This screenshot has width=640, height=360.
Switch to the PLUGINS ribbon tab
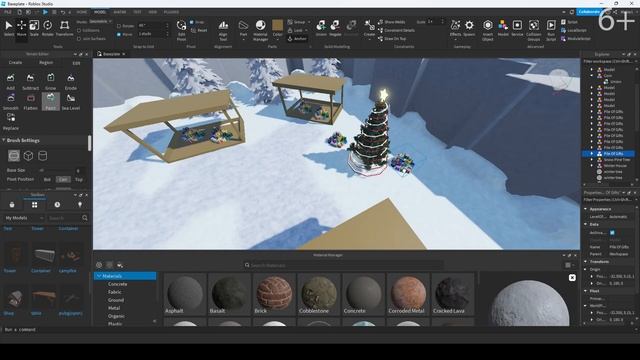171,12
